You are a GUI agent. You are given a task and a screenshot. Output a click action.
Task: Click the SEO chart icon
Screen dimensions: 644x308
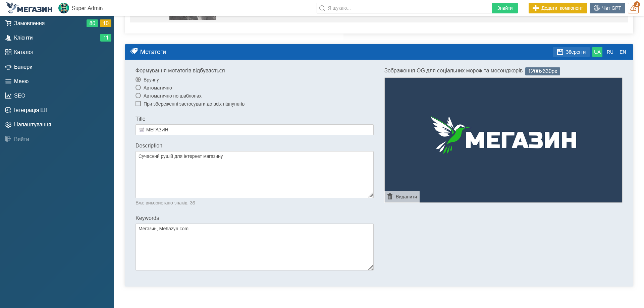click(8, 96)
